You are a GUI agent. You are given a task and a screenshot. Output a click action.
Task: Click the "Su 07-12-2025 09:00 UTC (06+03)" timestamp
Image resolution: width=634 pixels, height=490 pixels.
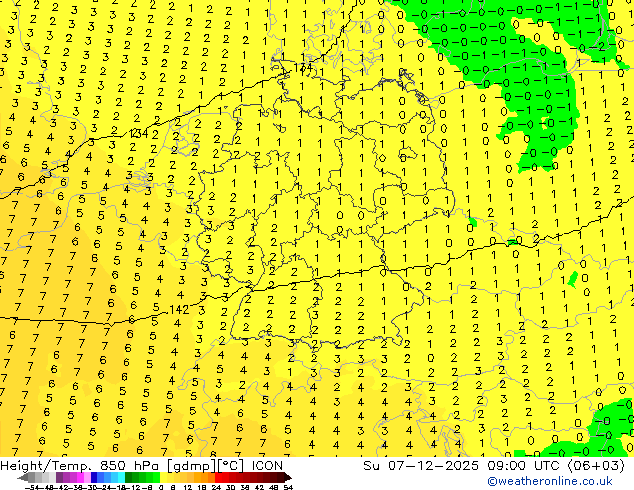pyautogui.click(x=494, y=466)
